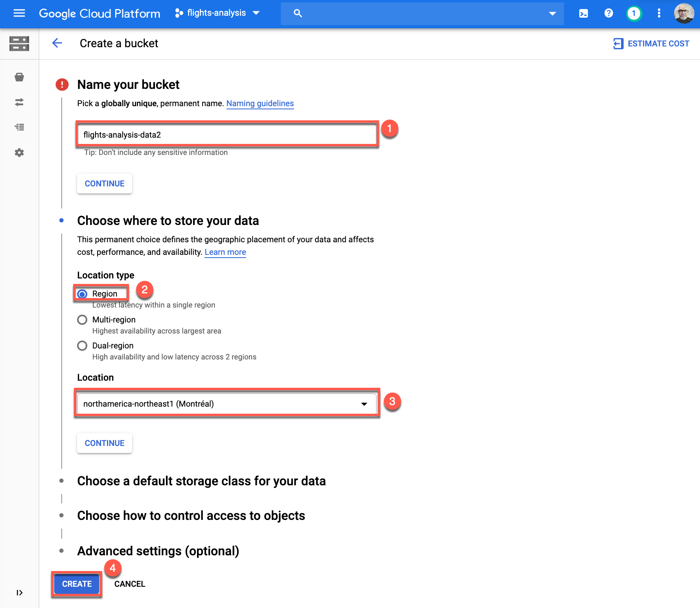Open the notifications badge showing 1
Image resolution: width=700 pixels, height=608 pixels.
coord(634,13)
